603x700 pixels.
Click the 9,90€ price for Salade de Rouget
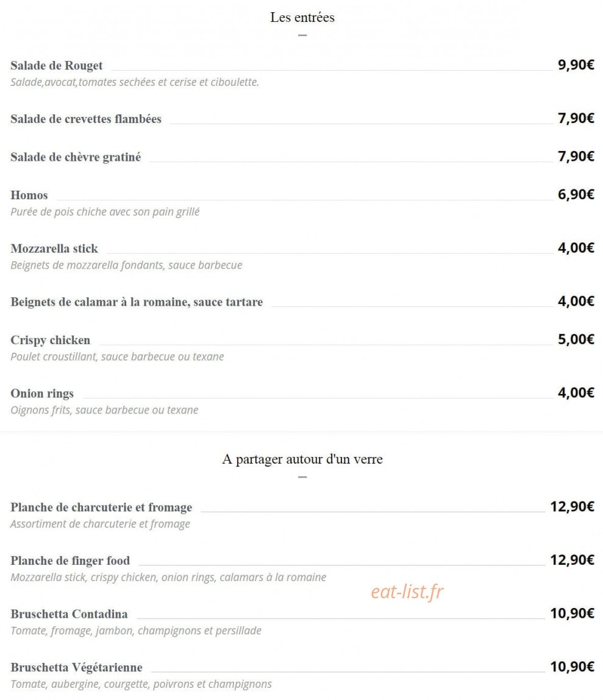576,65
